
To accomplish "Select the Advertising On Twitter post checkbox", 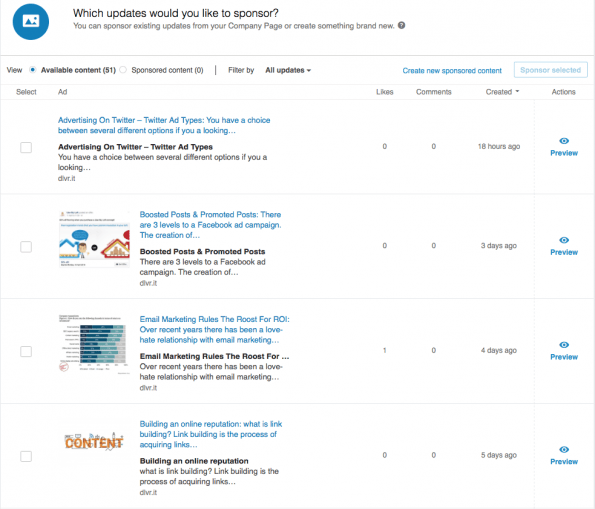I will 26,147.
